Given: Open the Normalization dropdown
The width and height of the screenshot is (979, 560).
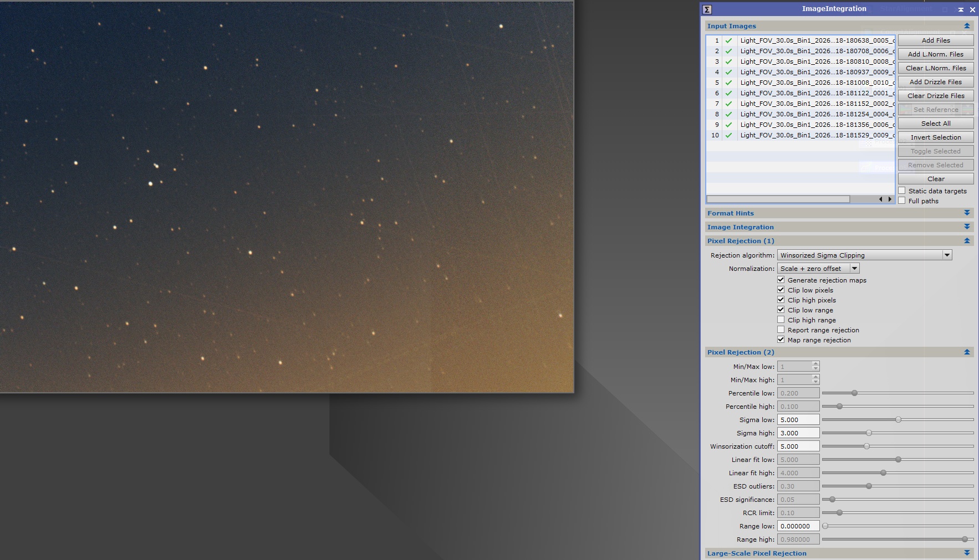Looking at the screenshot, I should [x=854, y=268].
